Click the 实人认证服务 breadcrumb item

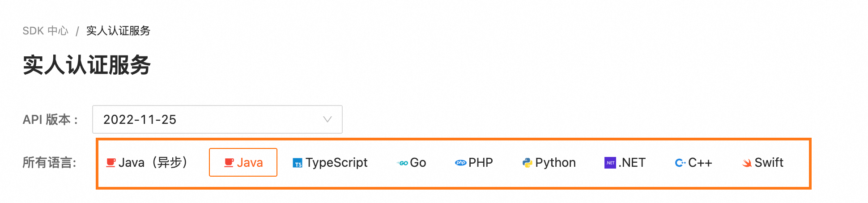(x=118, y=31)
